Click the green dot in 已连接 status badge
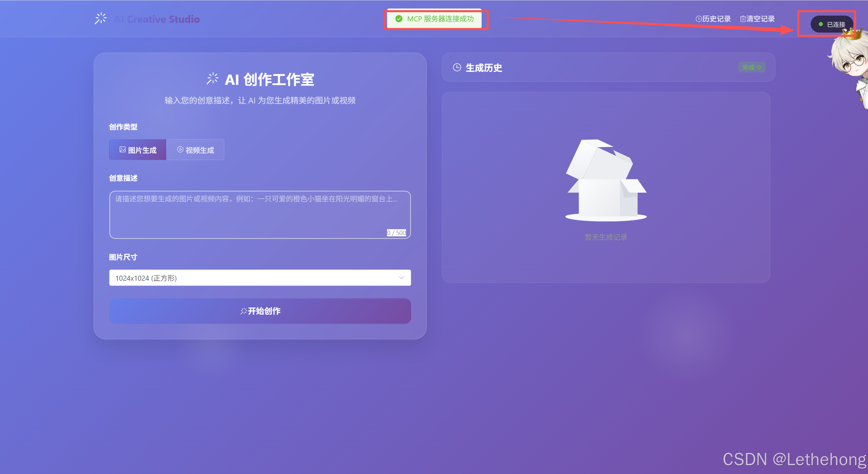The image size is (868, 474). [821, 24]
